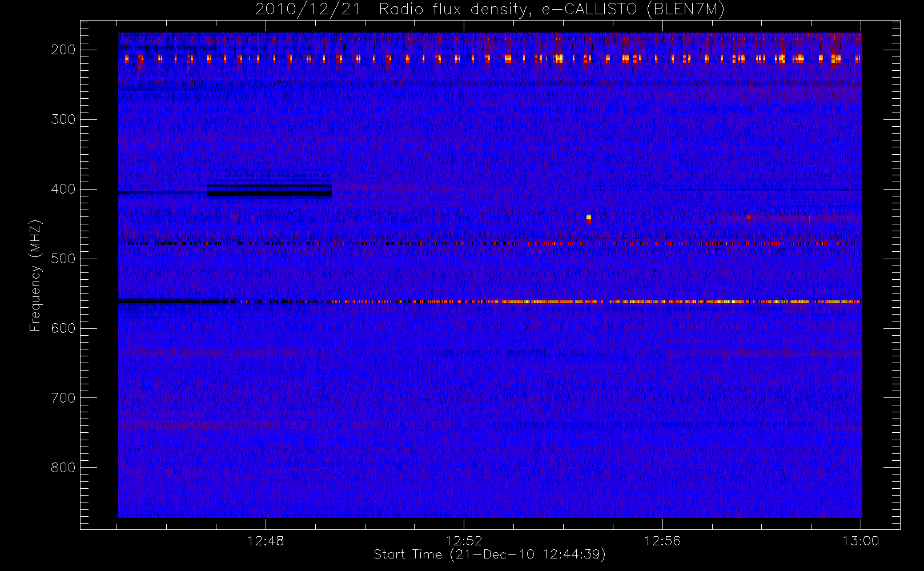The width and height of the screenshot is (924, 571).
Task: Click the 700 frequency tick label
Action: click(x=63, y=398)
